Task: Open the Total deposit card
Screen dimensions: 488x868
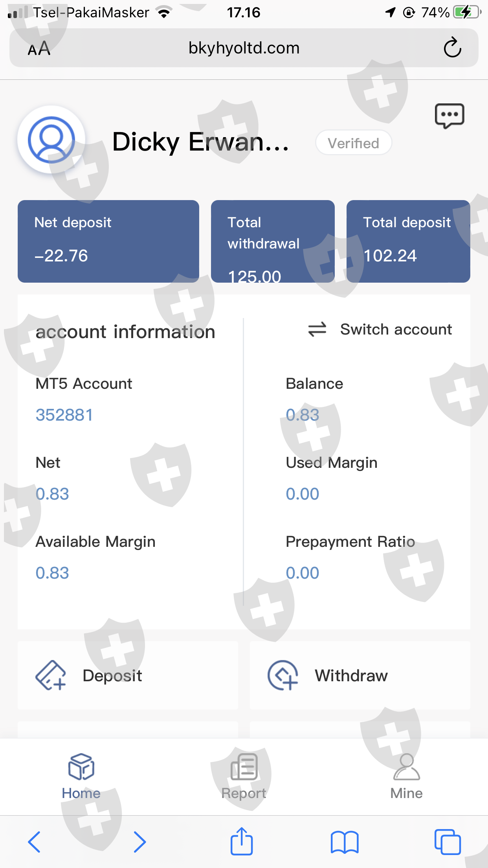Action: 408,241
